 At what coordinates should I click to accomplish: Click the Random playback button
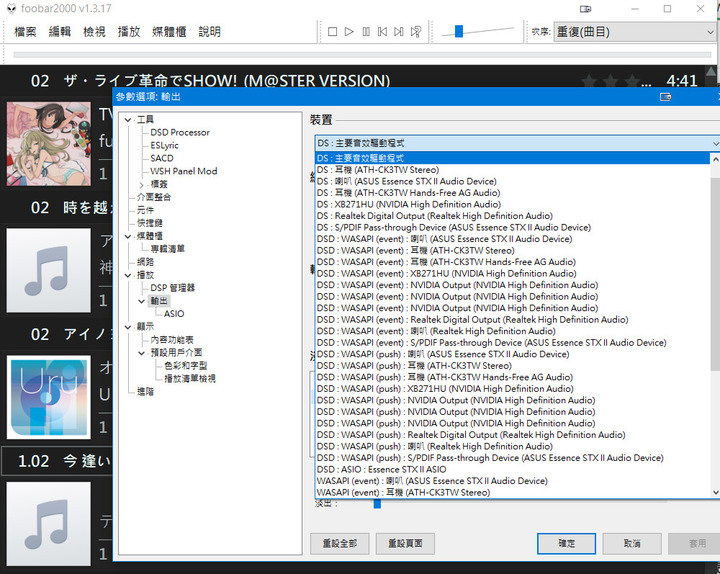[416, 32]
